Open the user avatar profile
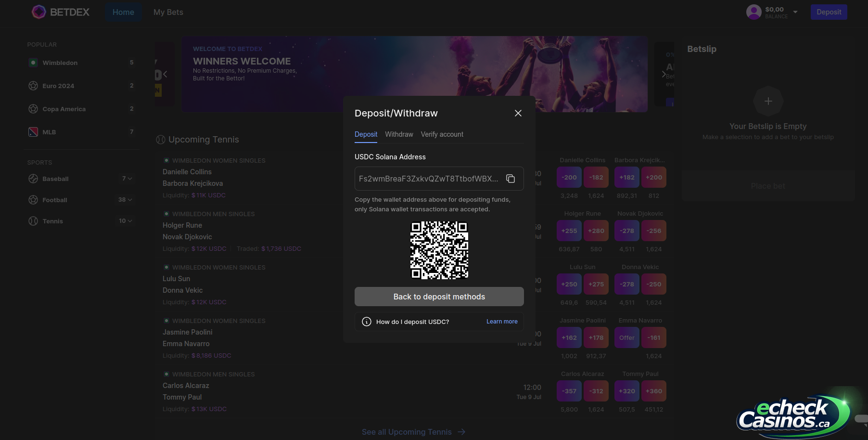This screenshot has height=440, width=868. tap(753, 12)
